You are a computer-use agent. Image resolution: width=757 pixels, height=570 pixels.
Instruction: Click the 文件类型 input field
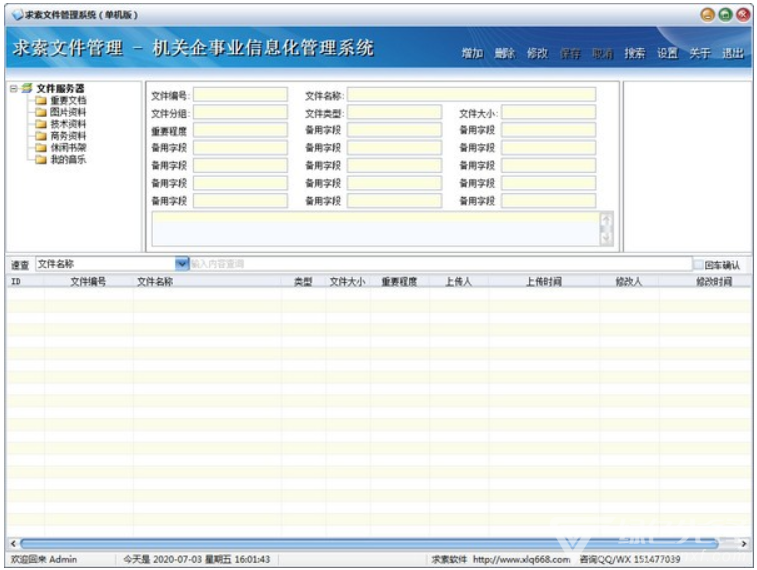(394, 112)
